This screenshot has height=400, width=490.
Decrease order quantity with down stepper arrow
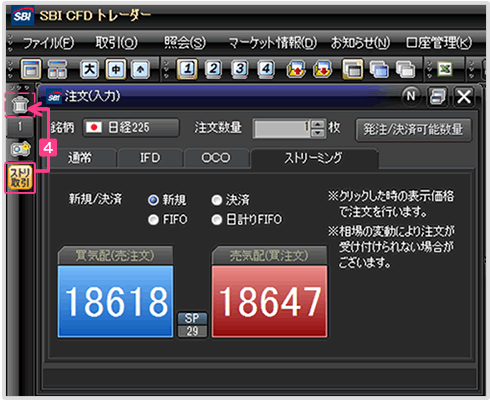[x=319, y=133]
